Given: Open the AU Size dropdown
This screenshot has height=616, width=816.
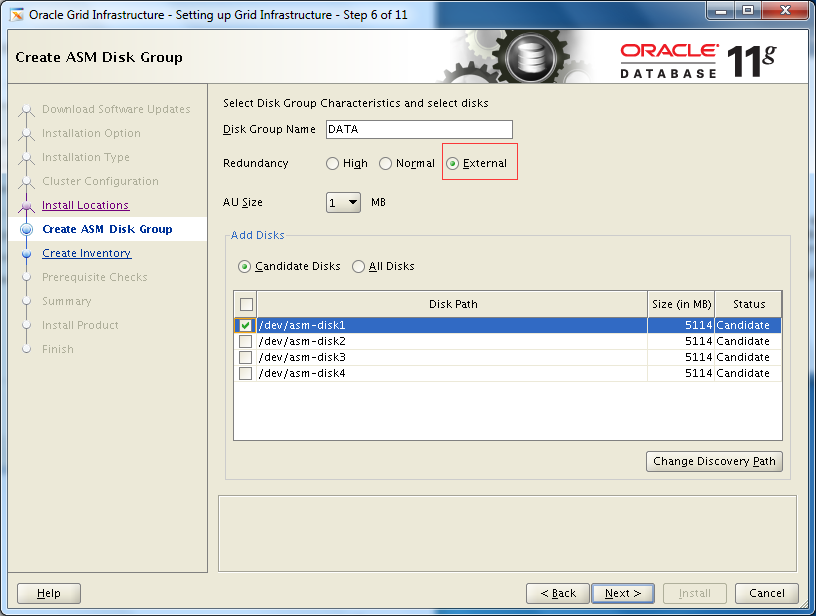Looking at the screenshot, I should click(x=343, y=202).
